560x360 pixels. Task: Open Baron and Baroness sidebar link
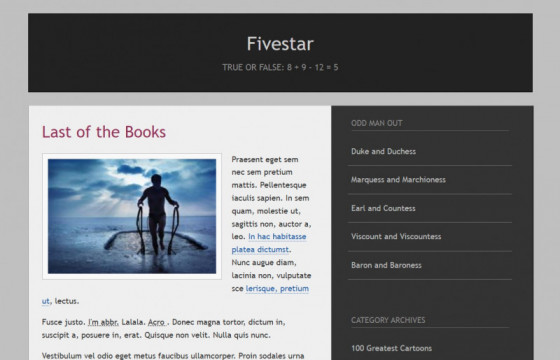click(386, 265)
